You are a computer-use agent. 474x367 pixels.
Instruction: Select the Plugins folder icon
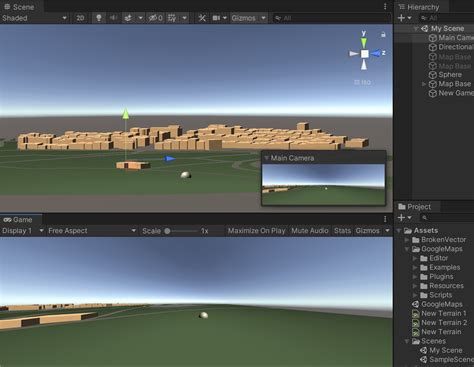tap(424, 277)
